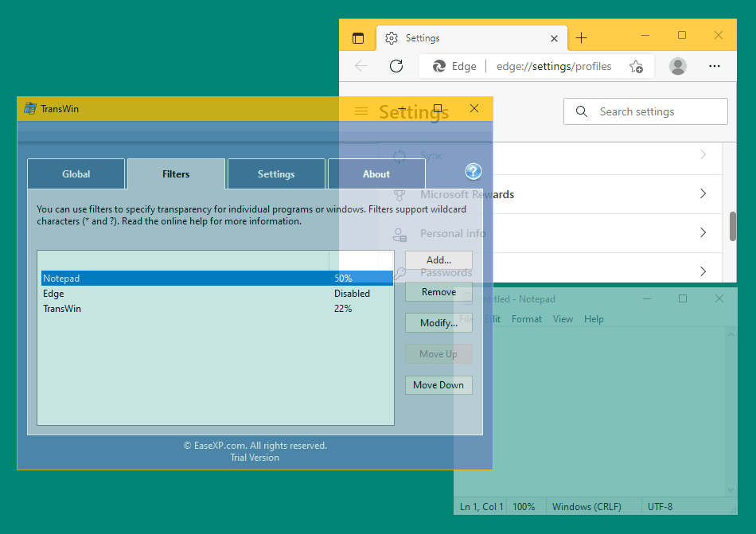Maximize the Notepad window
756x534 pixels.
tap(682, 298)
